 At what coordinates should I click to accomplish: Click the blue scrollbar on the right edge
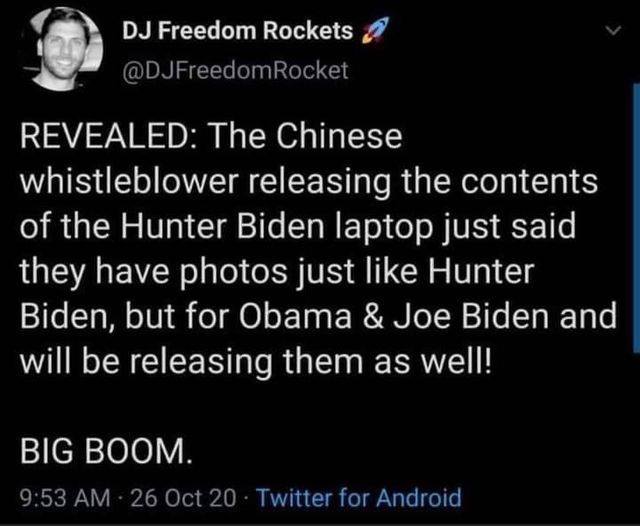click(636, 217)
